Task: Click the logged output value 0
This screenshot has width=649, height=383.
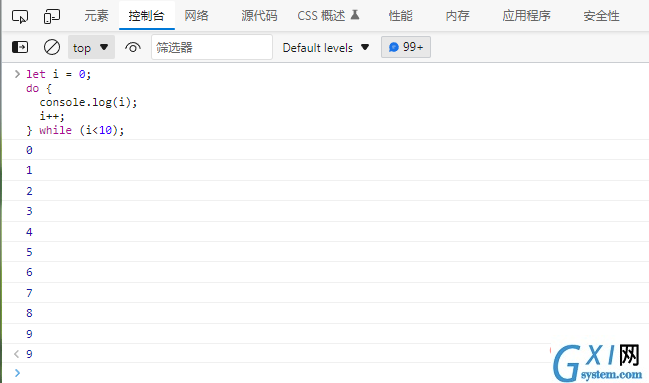Action: click(29, 150)
